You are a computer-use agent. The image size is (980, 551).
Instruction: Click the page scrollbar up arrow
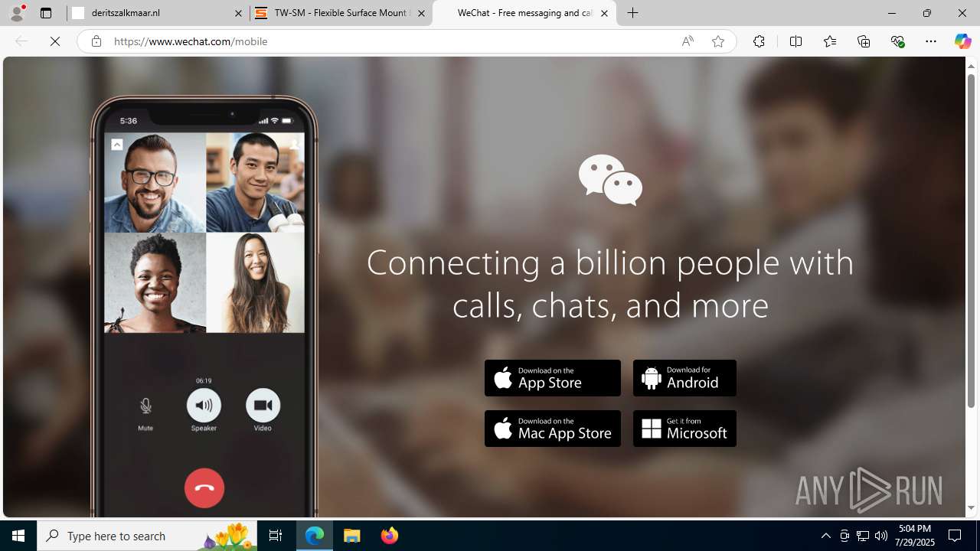972,66
